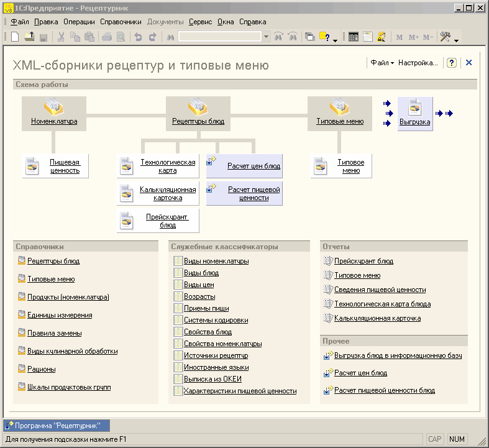The width and height of the screenshot is (489, 448).
Task: Open Выписка из ОКЕИ link
Action: 213,379
